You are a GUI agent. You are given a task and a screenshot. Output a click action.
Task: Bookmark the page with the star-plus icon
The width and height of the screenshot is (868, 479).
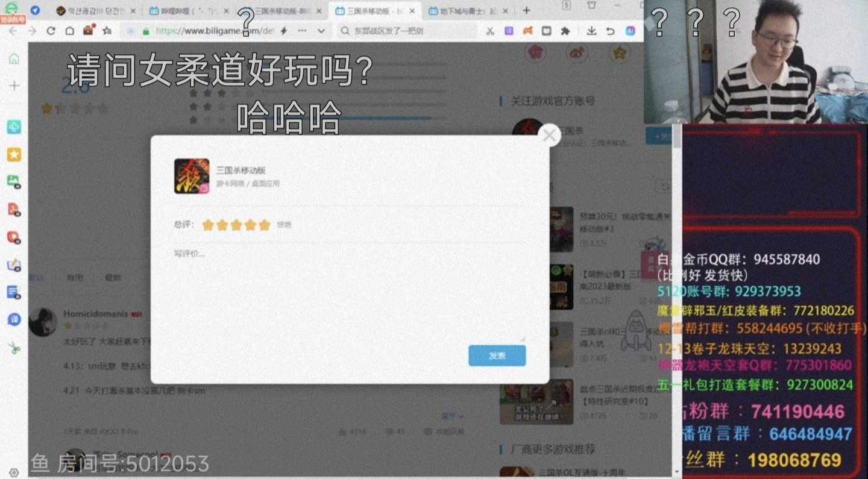tap(107, 31)
